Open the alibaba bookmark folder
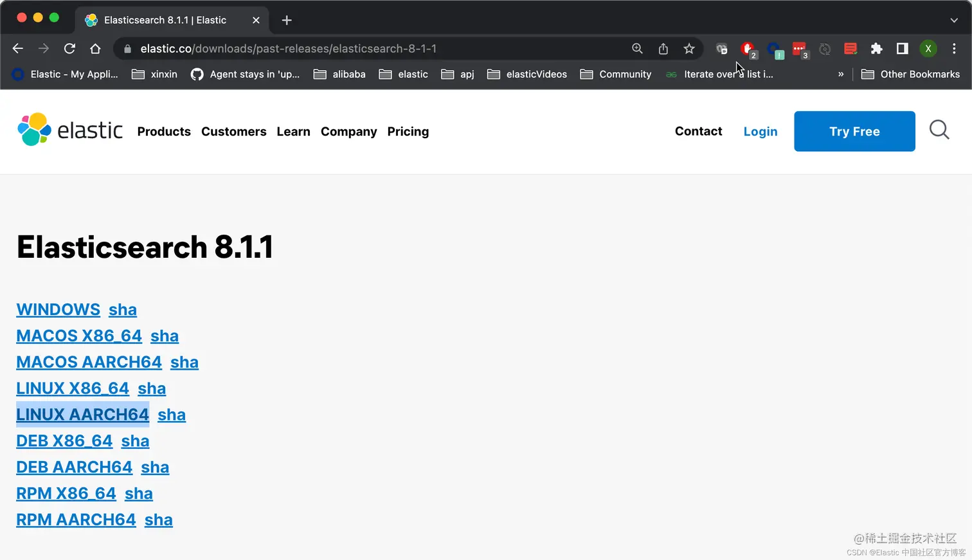Viewport: 972px width, 560px height. [x=339, y=75]
